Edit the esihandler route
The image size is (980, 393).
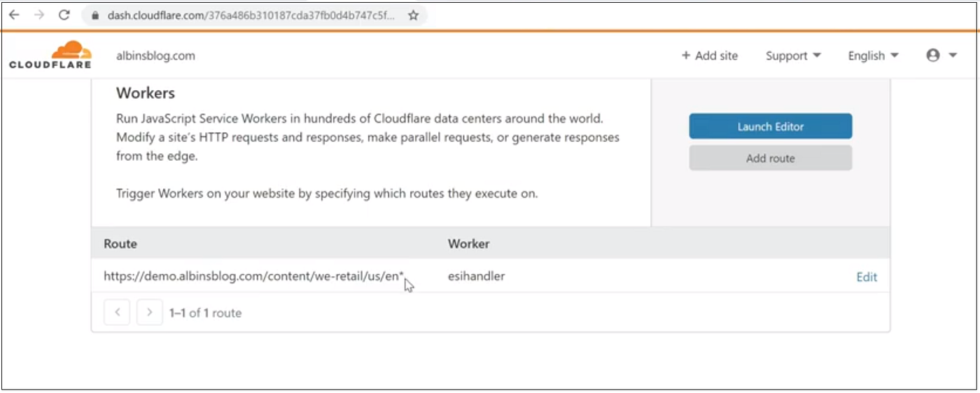(867, 277)
